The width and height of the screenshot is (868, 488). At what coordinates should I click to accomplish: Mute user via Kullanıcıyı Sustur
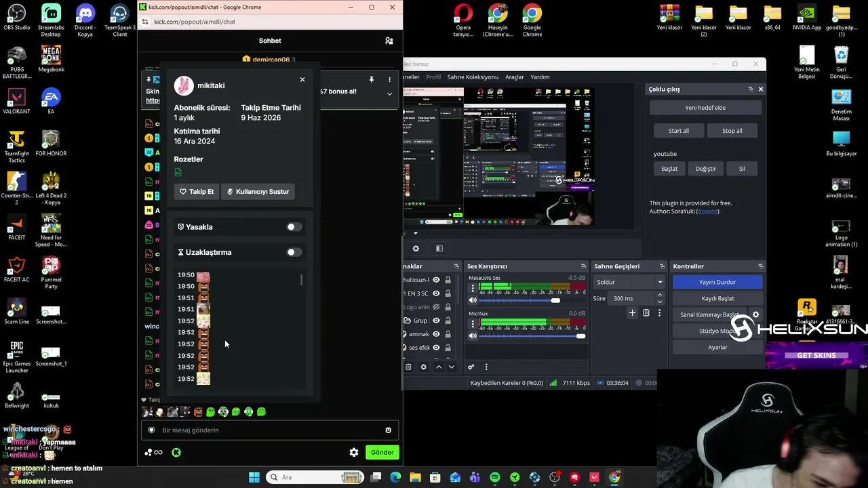click(x=258, y=192)
